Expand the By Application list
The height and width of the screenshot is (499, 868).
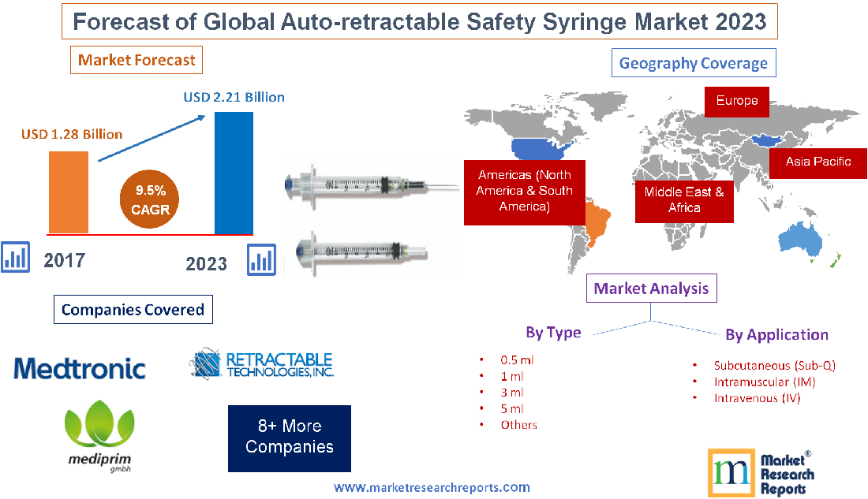776,334
